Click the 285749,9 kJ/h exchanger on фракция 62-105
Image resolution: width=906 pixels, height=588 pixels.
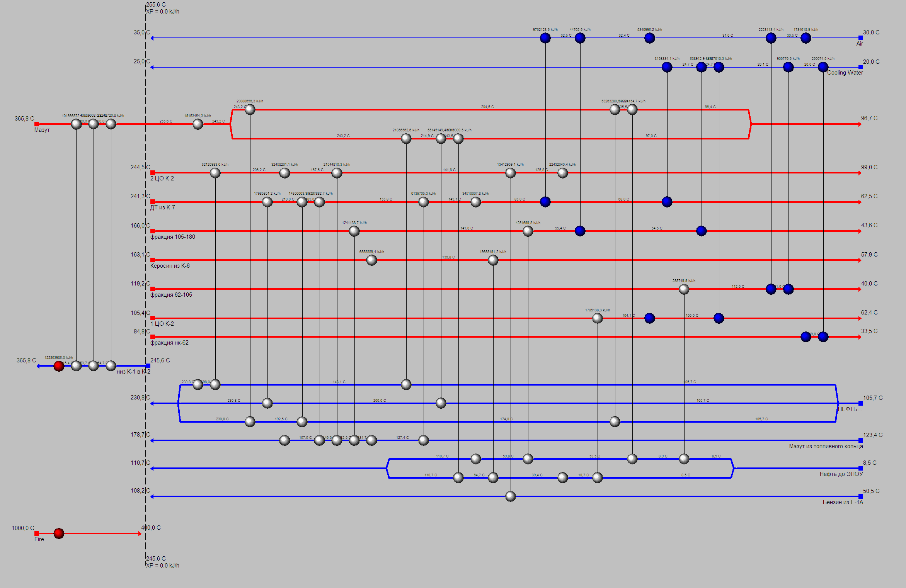pyautogui.click(x=684, y=289)
